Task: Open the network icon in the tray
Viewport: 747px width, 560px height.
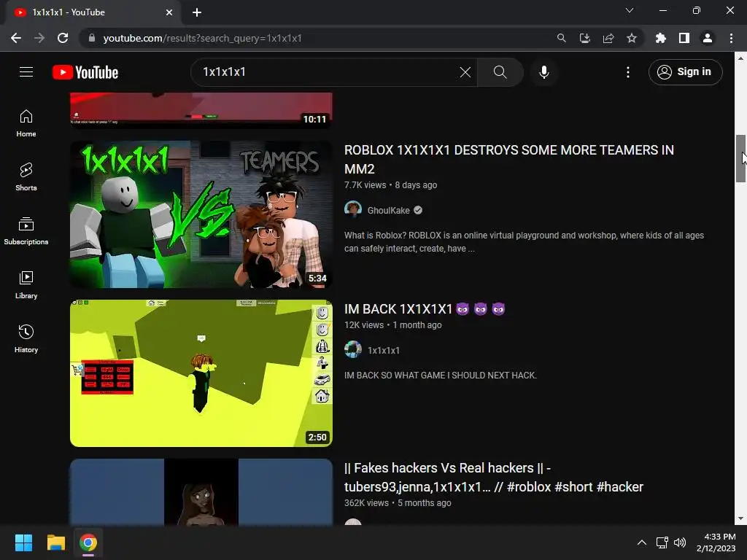Action: pyautogui.click(x=662, y=542)
